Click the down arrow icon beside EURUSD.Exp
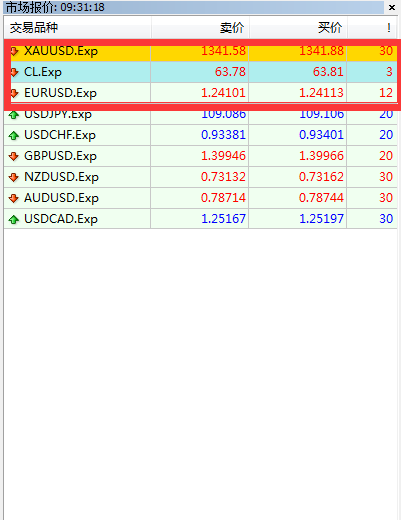The image size is (401, 520). [14, 93]
